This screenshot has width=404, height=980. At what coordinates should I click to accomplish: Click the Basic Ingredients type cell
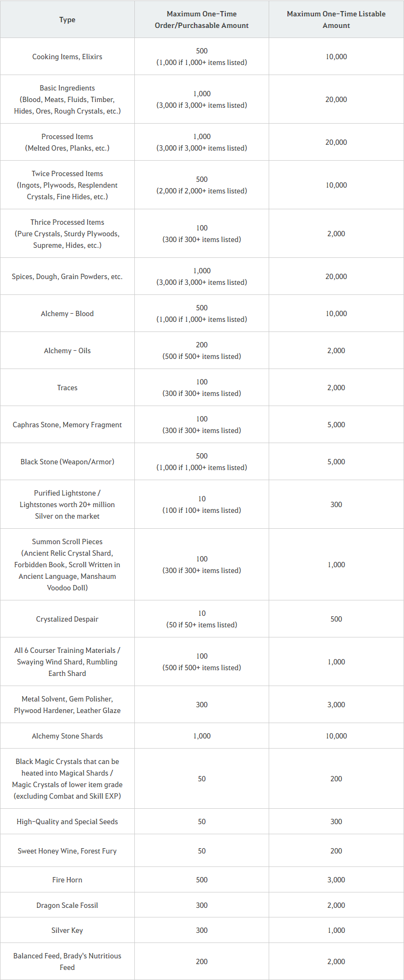tap(67, 100)
